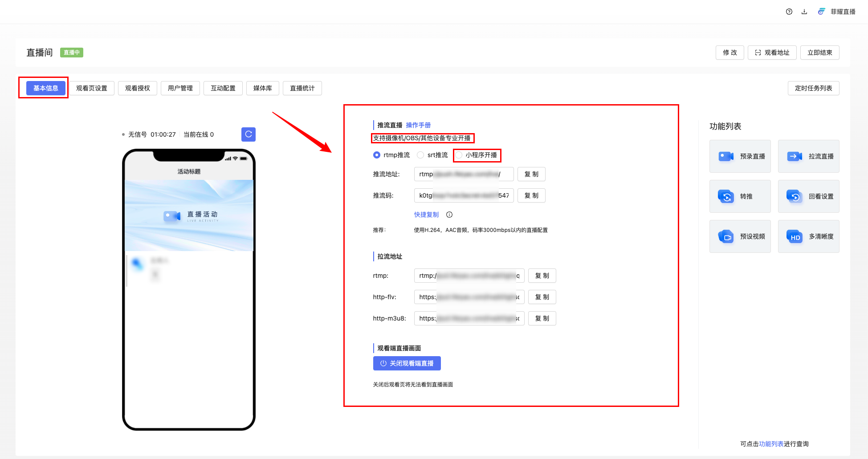The height and width of the screenshot is (459, 868).
Task: Open the 回看设置 feature tile
Action: point(808,196)
